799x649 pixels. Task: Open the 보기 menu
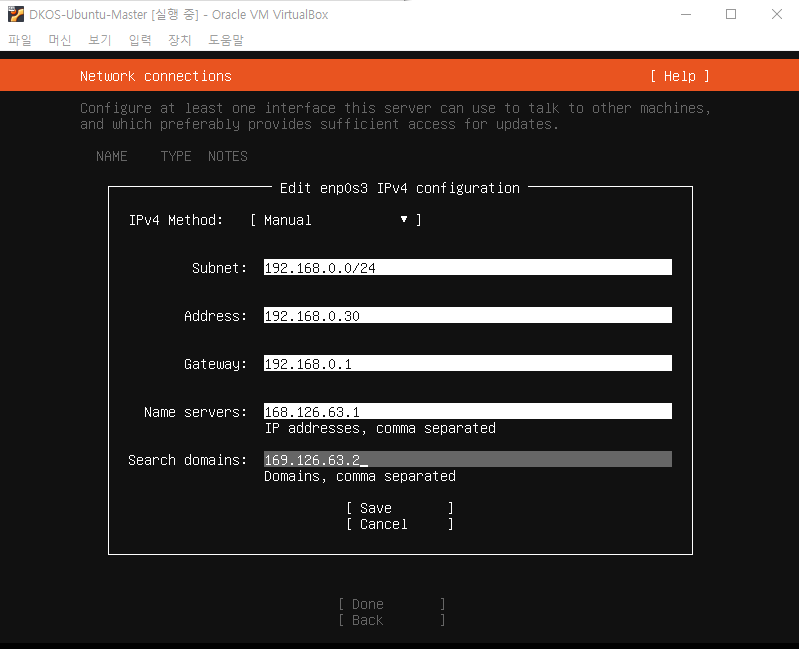100,40
